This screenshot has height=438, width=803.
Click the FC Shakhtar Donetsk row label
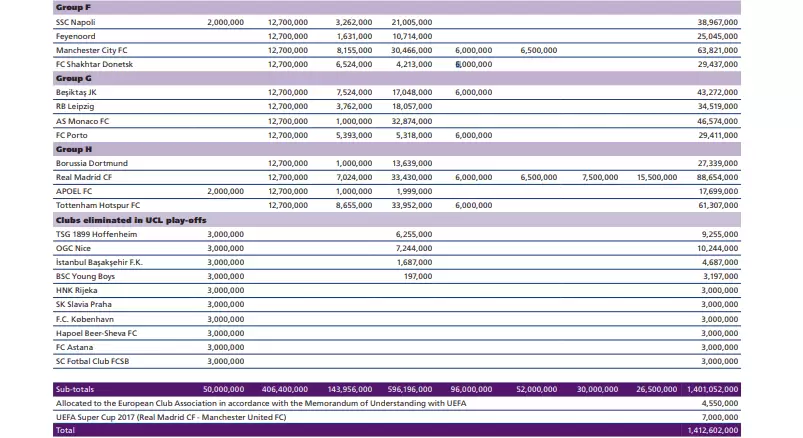click(94, 64)
